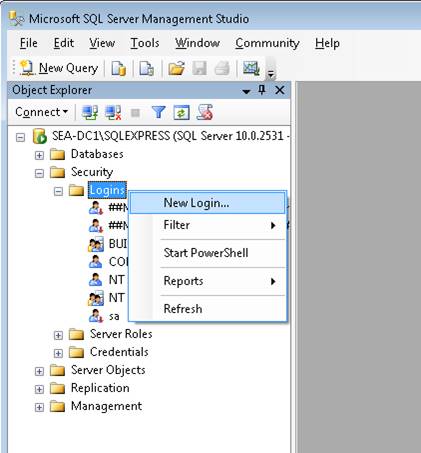Click the Connect Object Explorer icon
This screenshot has width=421, height=453.
coord(90,112)
